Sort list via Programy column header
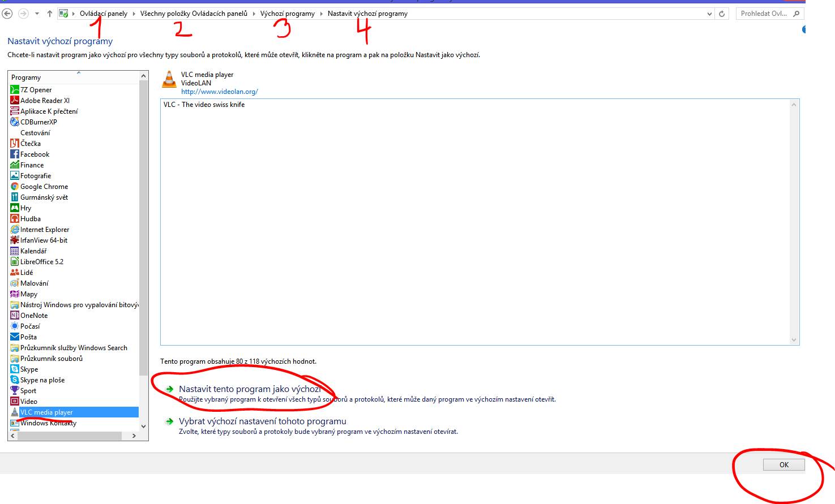The image size is (835, 504). 73,77
